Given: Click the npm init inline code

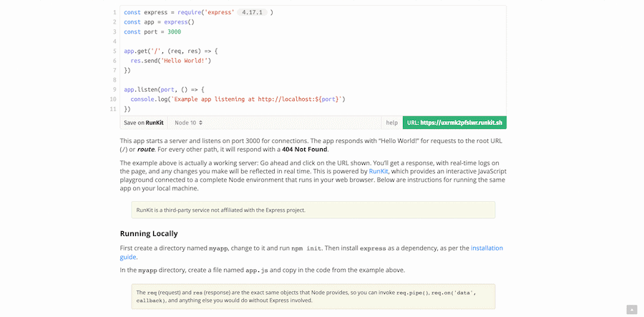Looking at the screenshot, I should pyautogui.click(x=306, y=248).
